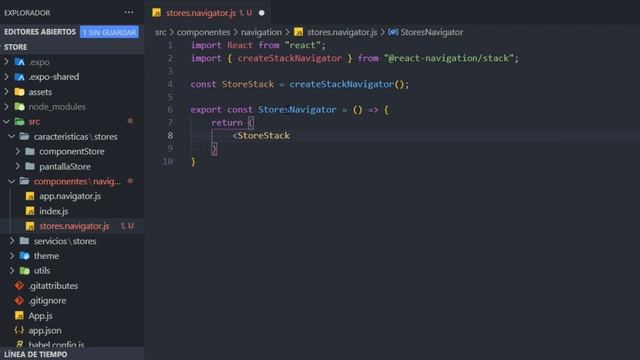Click the componentes\navigation folder icon
Image resolution: width=640 pixels, height=360 pixels.
tap(24, 181)
